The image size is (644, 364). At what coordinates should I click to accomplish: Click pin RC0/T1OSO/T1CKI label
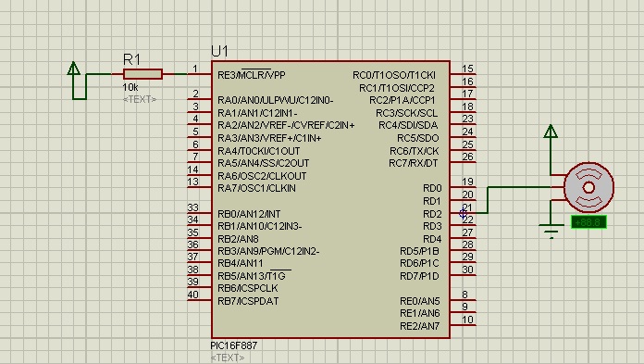pyautogui.click(x=394, y=75)
